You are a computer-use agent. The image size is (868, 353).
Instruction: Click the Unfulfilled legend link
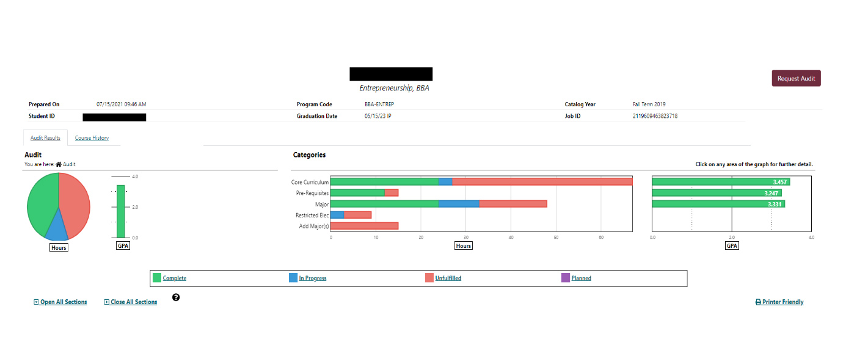click(448, 278)
